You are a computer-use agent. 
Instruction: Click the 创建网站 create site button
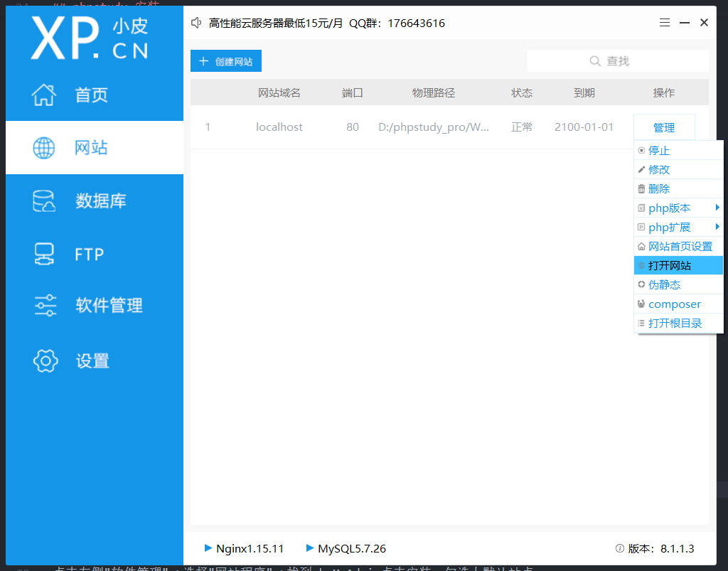[x=225, y=60]
